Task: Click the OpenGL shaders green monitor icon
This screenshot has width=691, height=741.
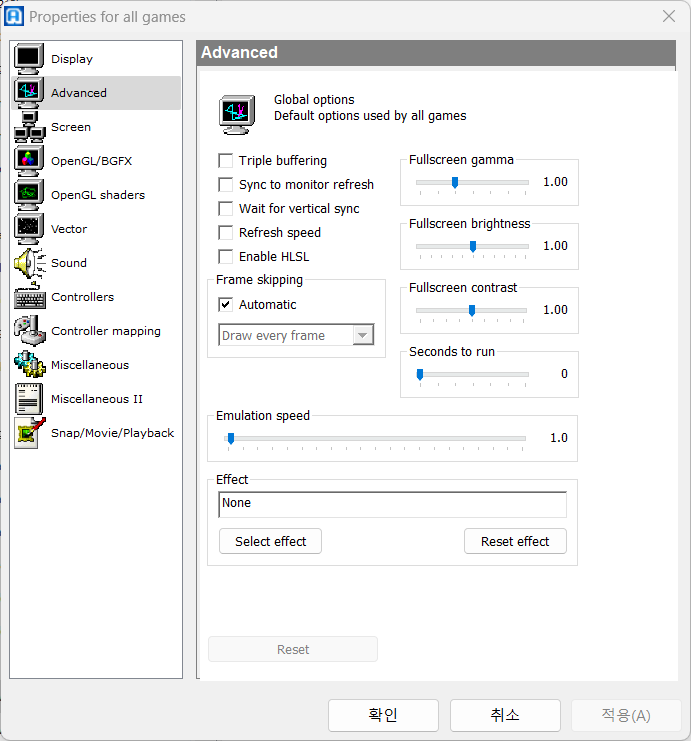Action: point(29,195)
